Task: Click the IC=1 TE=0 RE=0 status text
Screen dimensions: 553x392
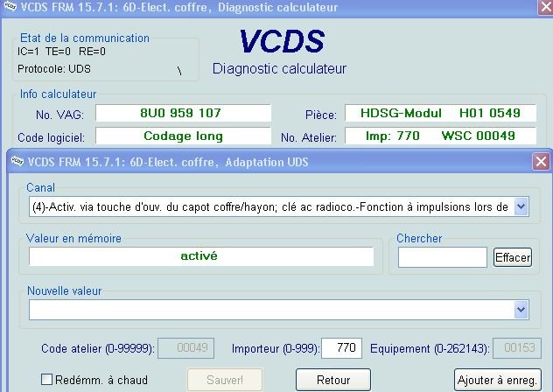Action: click(61, 52)
